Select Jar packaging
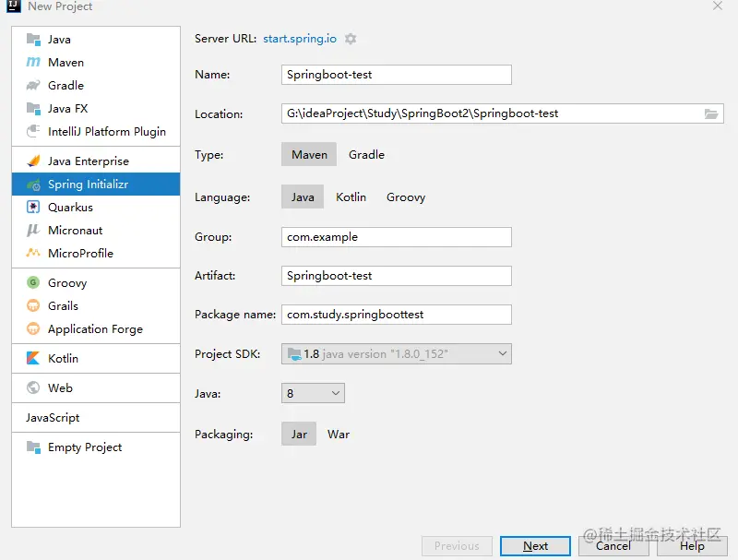Image resolution: width=738 pixels, height=560 pixels. click(x=299, y=434)
